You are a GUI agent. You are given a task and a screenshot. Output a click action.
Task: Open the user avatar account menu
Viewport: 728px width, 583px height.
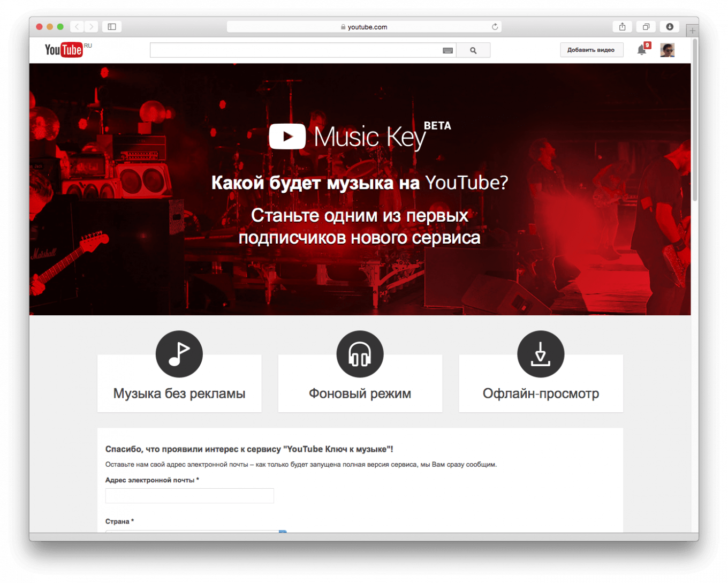click(667, 50)
